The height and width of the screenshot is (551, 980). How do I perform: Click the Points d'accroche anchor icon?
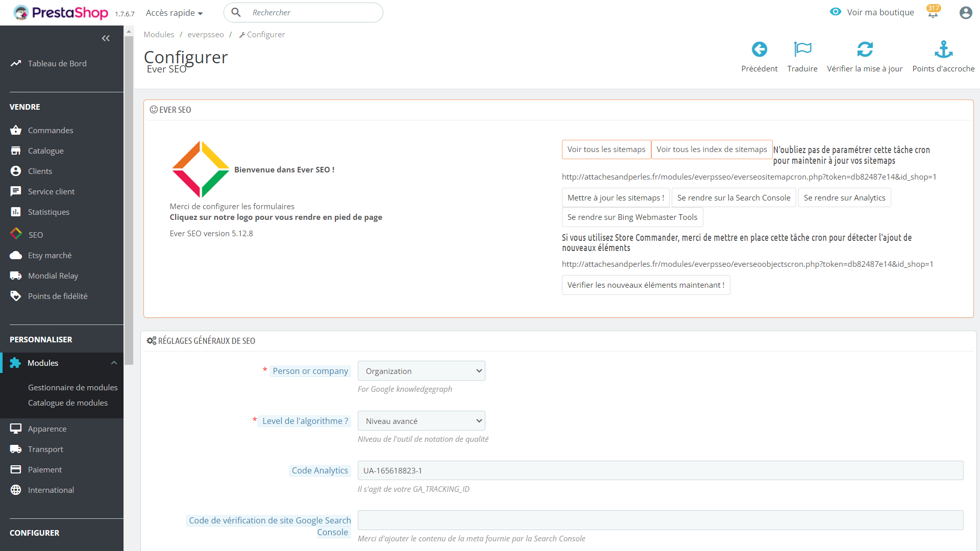click(x=943, y=49)
